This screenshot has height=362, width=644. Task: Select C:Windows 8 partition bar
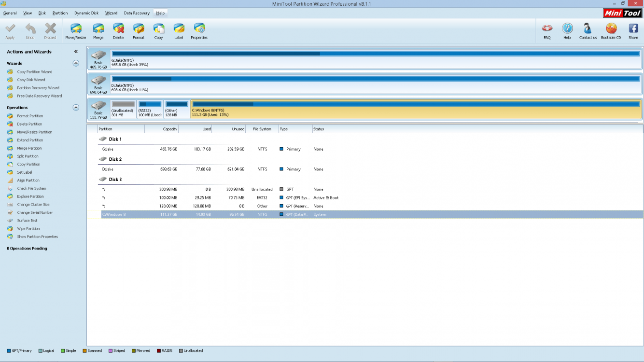tap(416, 109)
